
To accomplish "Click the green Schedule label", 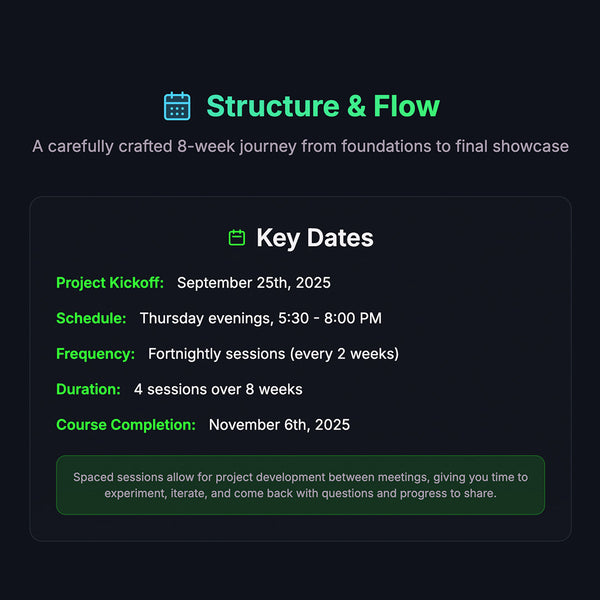I will [x=91, y=318].
